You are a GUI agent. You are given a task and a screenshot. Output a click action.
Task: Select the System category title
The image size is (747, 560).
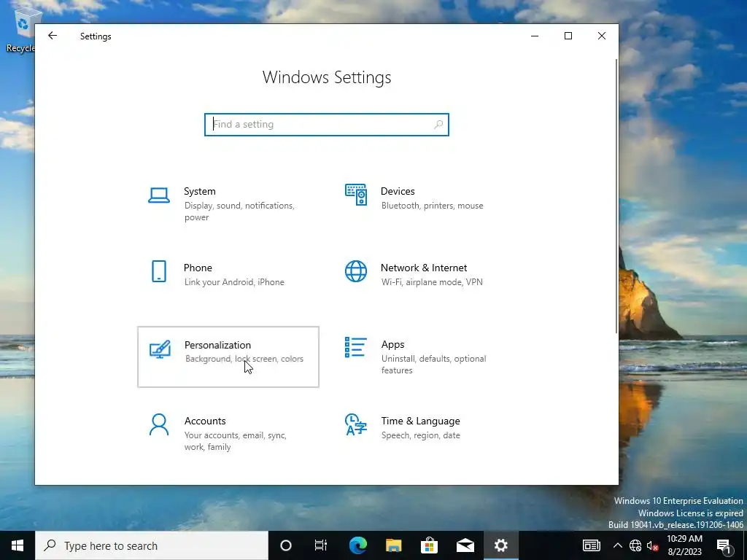(x=200, y=191)
